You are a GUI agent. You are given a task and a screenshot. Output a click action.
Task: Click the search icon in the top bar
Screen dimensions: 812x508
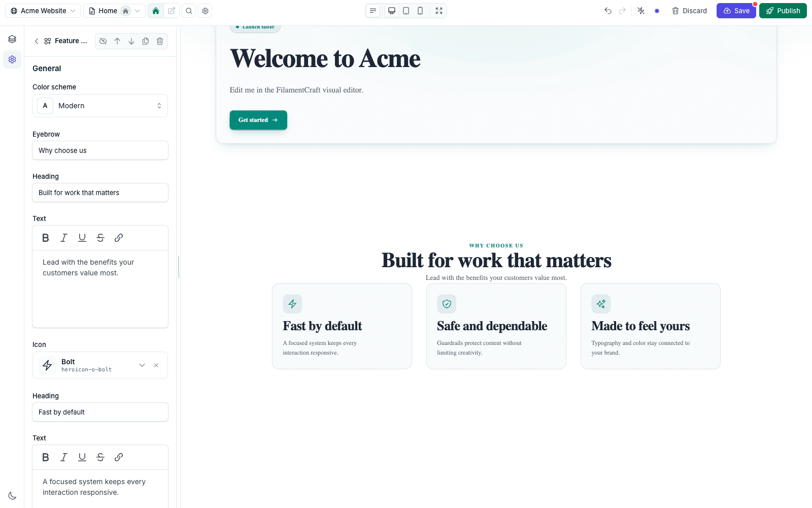(x=189, y=11)
